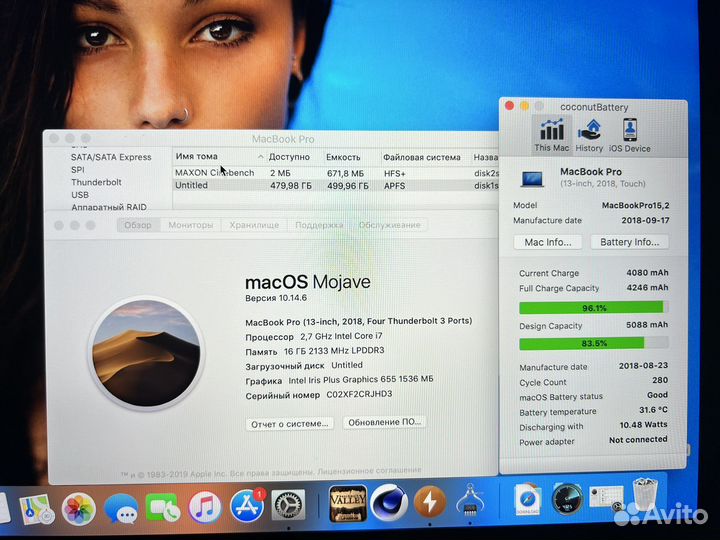720x540 pixels.
Task: Click the Not connected power adapter status
Action: [x=638, y=439]
